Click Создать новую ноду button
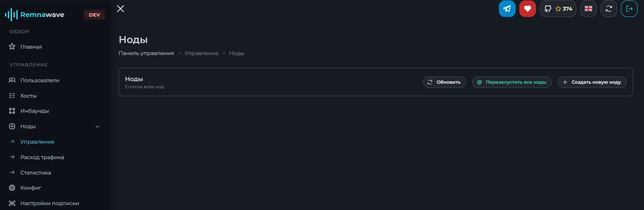 (x=592, y=82)
